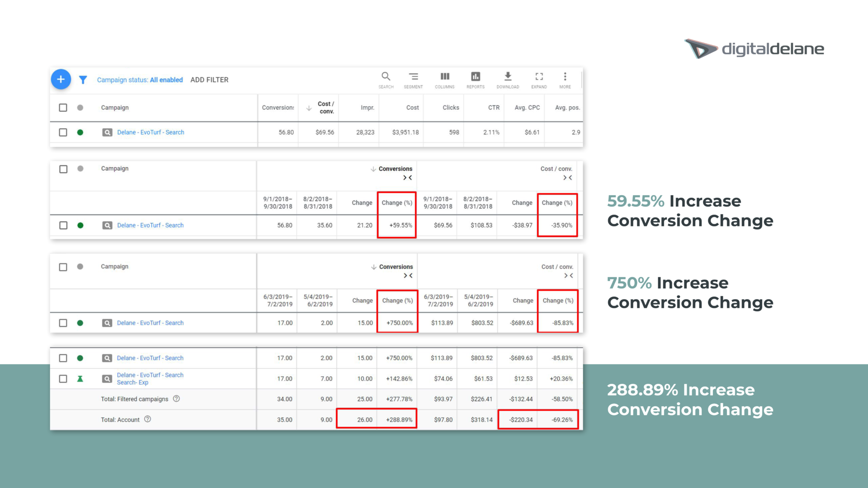Check the top table Delane - EvoTurf - Search row
Viewport: 868px width, 488px height.
point(63,132)
